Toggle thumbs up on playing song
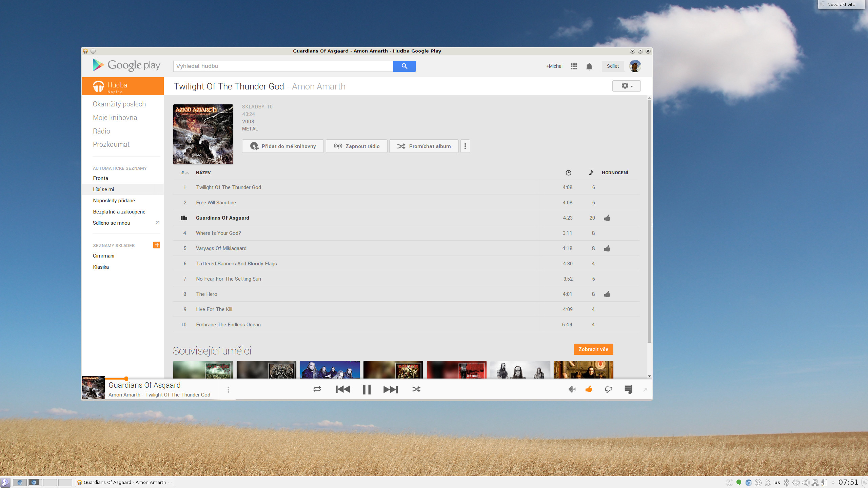The image size is (868, 488). pos(589,389)
